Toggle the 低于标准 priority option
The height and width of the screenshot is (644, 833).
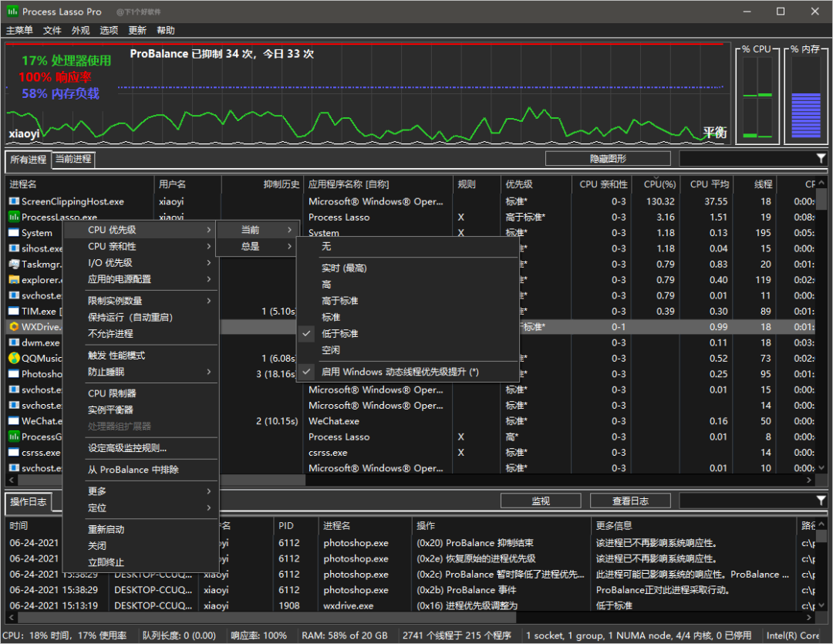(339, 333)
